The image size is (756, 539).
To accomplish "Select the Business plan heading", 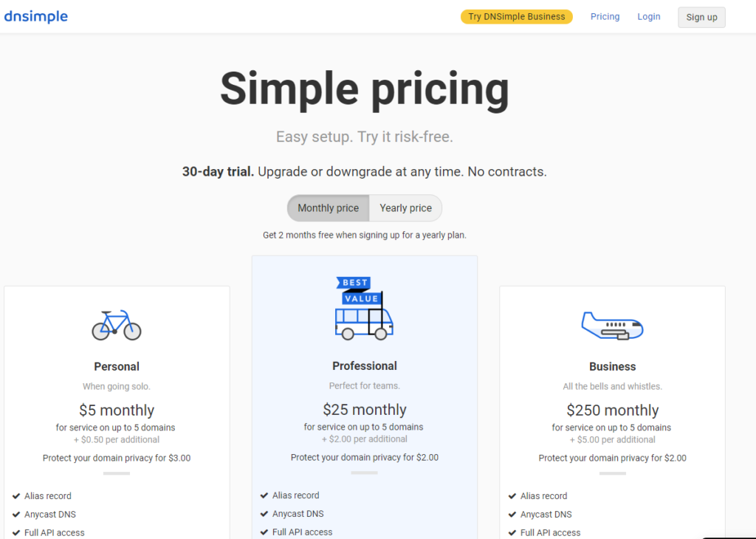I will click(x=612, y=366).
